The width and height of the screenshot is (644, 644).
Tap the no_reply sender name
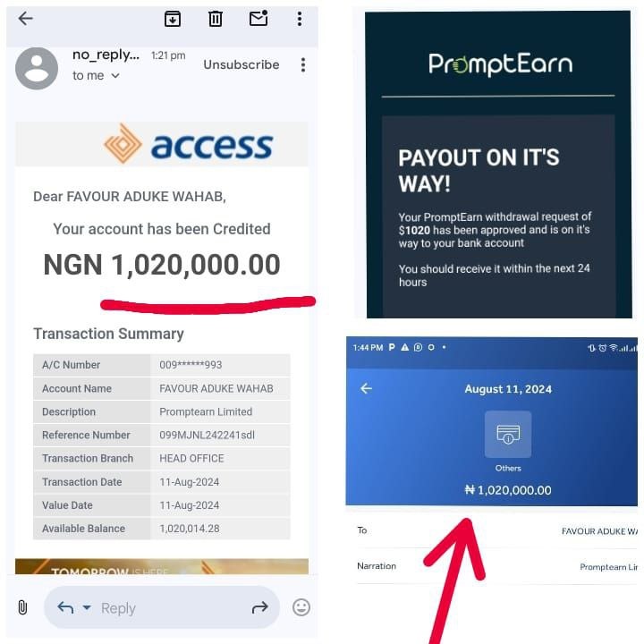[x=106, y=55]
